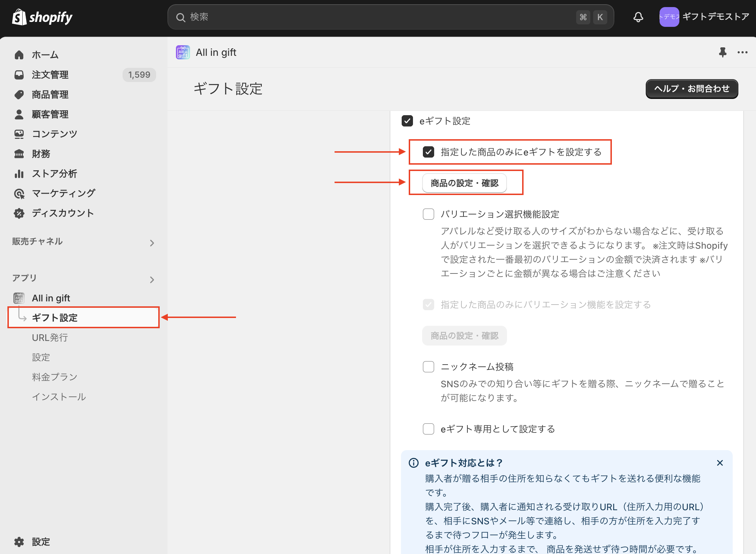Uncheck the eギフト設定 checkbox

coord(407,121)
